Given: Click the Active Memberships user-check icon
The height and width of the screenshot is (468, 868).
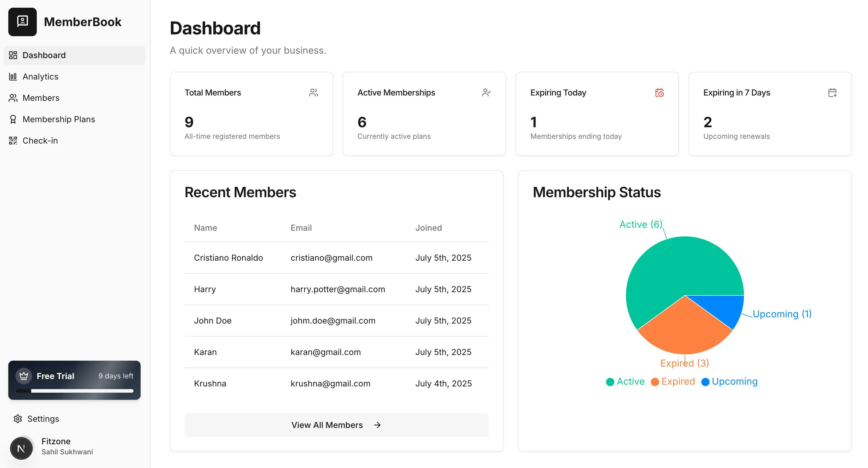Looking at the screenshot, I should (486, 92).
